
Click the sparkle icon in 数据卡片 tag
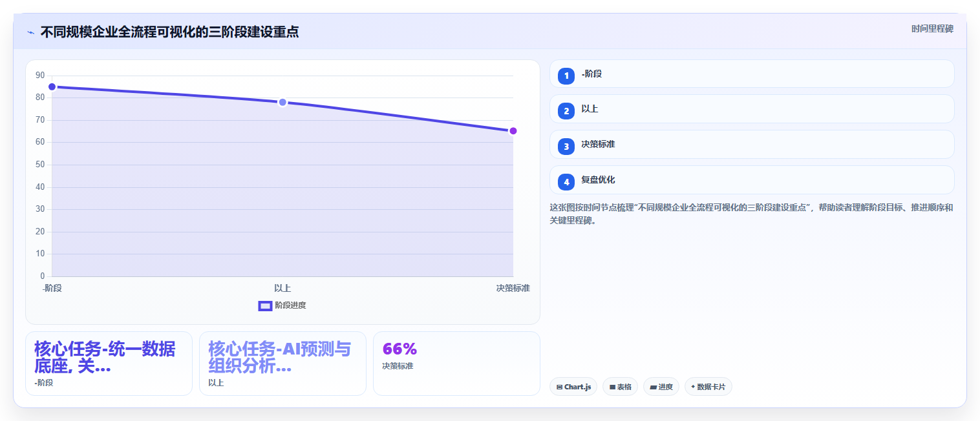pyautogui.click(x=693, y=387)
